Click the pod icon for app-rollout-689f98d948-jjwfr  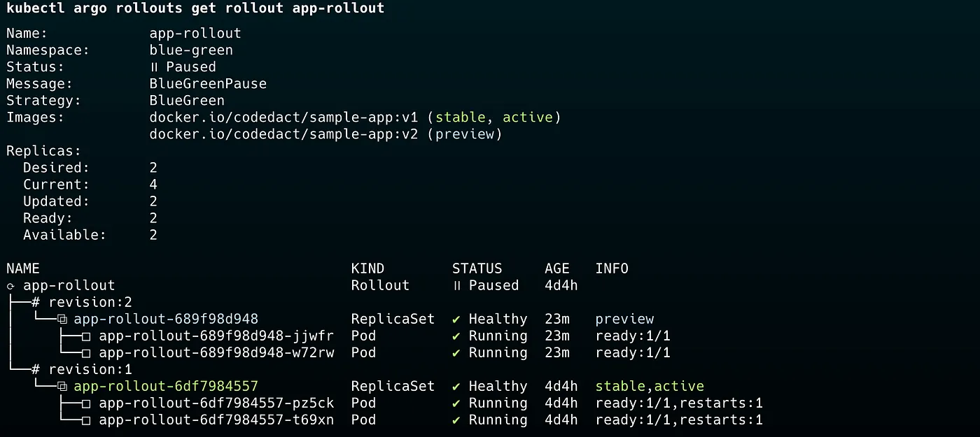pyautogui.click(x=86, y=336)
